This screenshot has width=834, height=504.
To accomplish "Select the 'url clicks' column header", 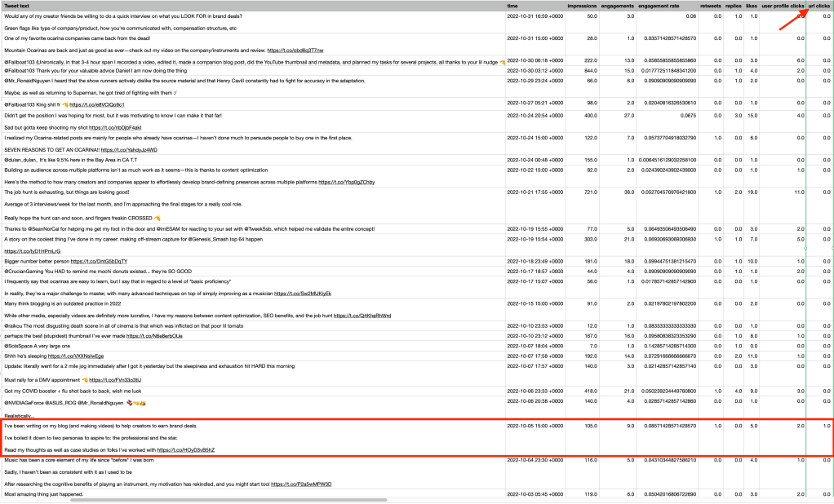I will [x=819, y=6].
